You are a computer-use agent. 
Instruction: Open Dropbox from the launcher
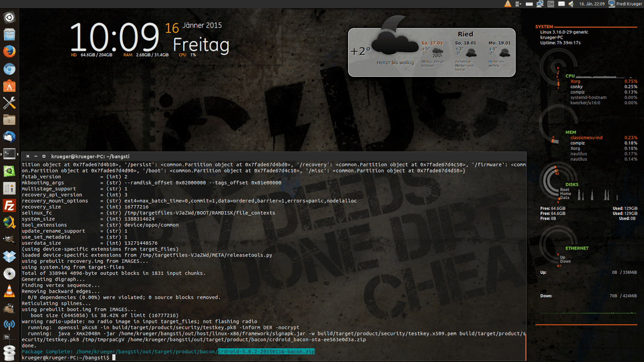coord(9,256)
